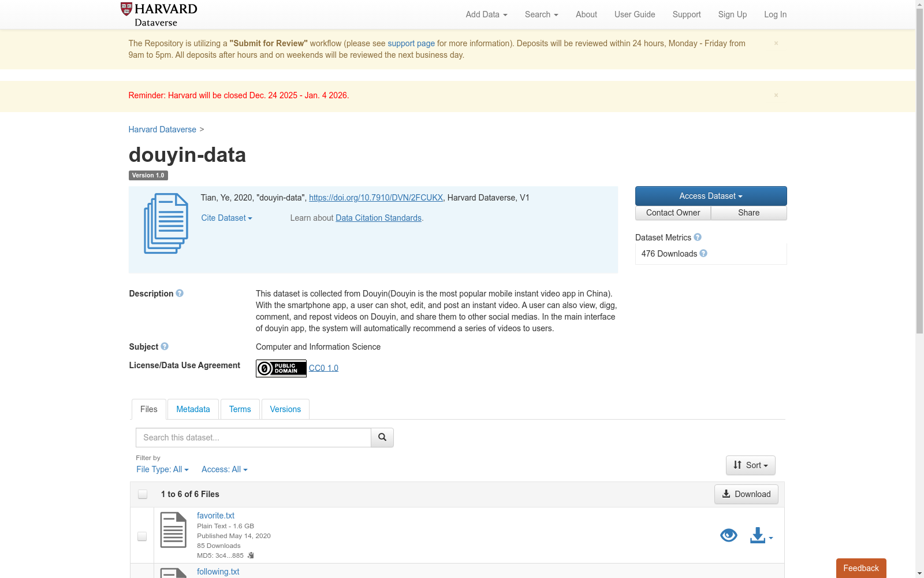This screenshot has width=924, height=578.
Task: Copy the favorite.txt MD5 clipboard icon
Action: click(x=251, y=555)
